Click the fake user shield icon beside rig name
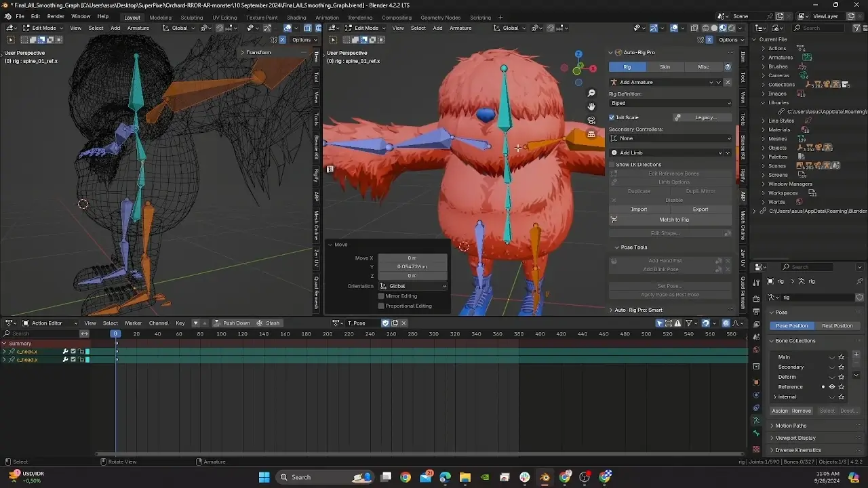The height and width of the screenshot is (488, 868). (859, 298)
